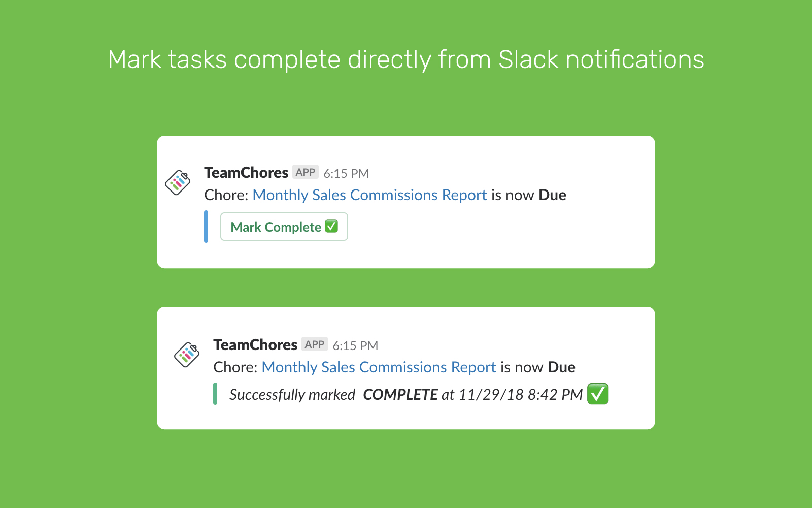Click the blue attachment bar beside Mark Complete

(206, 227)
